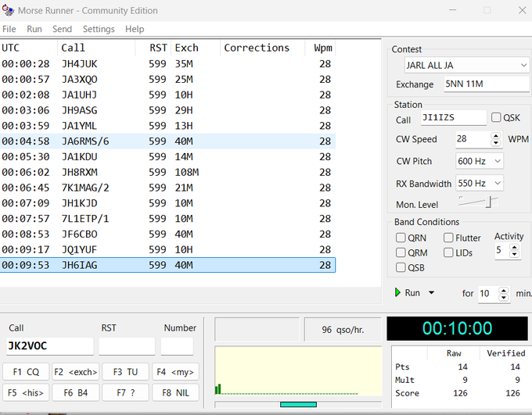Click the CW Speed value field 28
This screenshot has height=415, width=532.
pyautogui.click(x=473, y=139)
